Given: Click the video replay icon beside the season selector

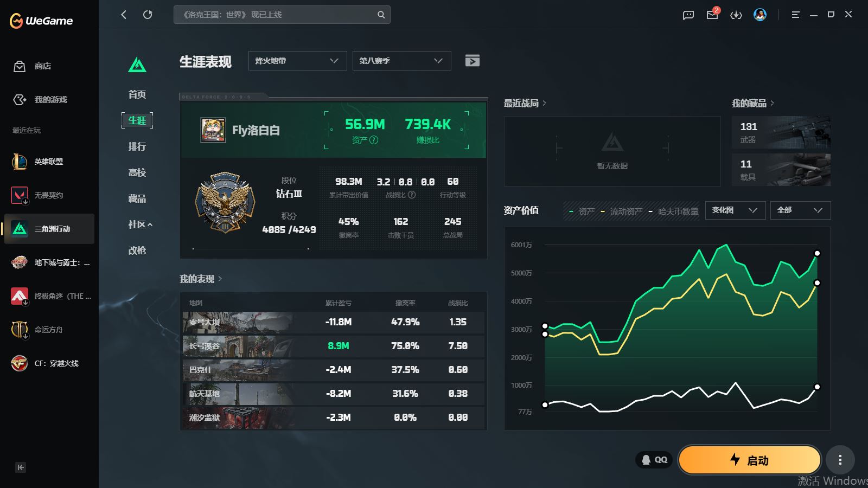Looking at the screenshot, I should coord(472,60).
